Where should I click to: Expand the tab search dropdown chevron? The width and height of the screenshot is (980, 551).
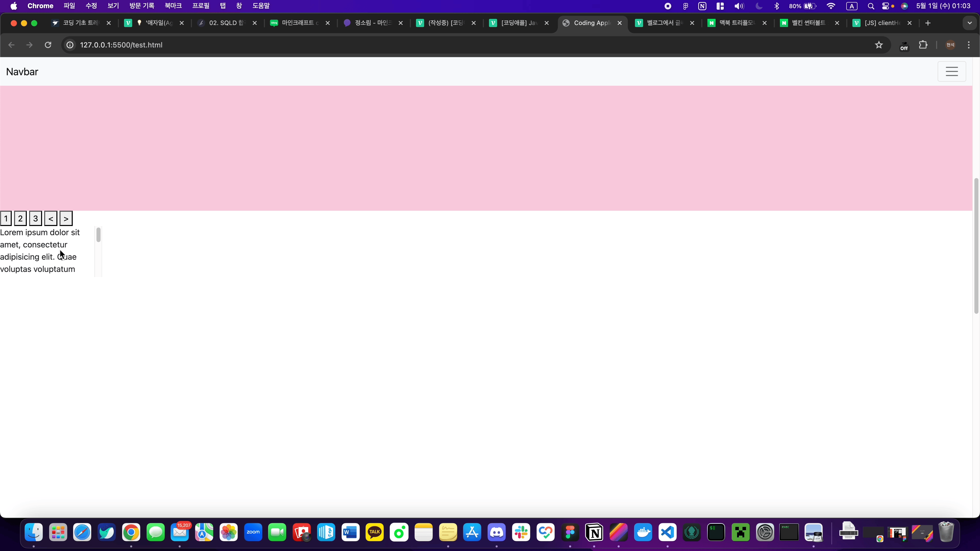point(969,23)
